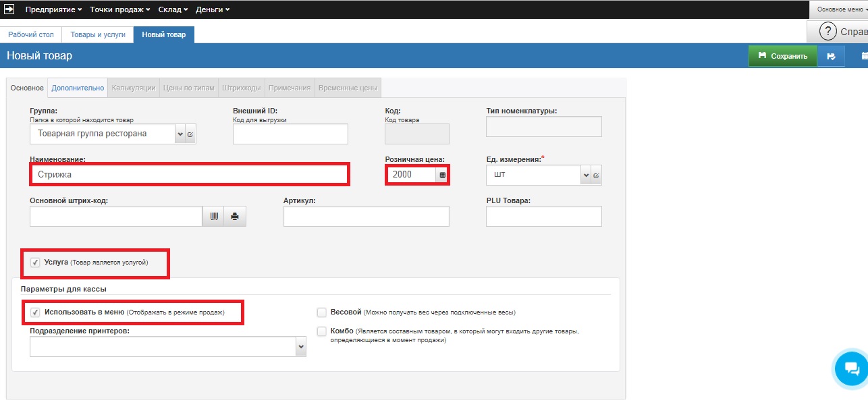Toggle the Использовать в меню checkbox
This screenshot has height=413, width=868.
35,312
